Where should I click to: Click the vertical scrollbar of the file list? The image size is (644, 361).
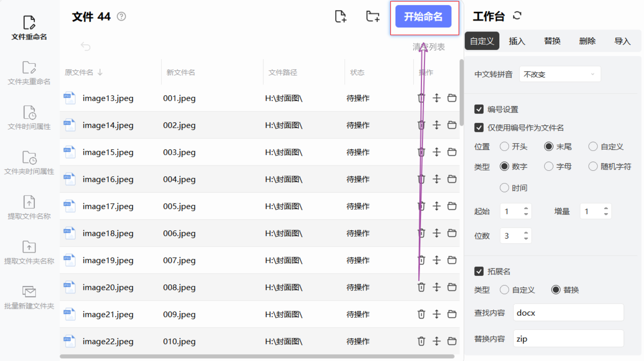tap(462, 92)
